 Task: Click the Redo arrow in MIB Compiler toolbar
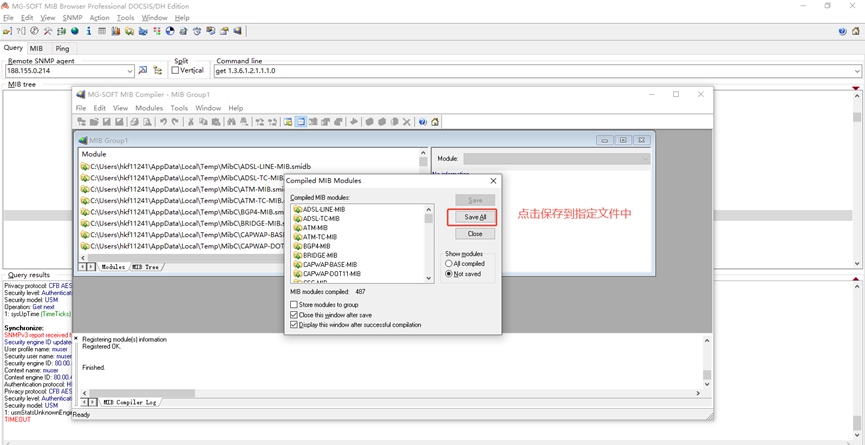coord(175,122)
